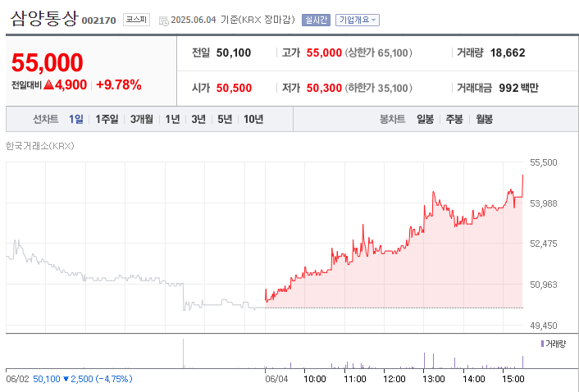Open the 월봉 monthly candle chart
The image size is (579, 392).
click(484, 120)
